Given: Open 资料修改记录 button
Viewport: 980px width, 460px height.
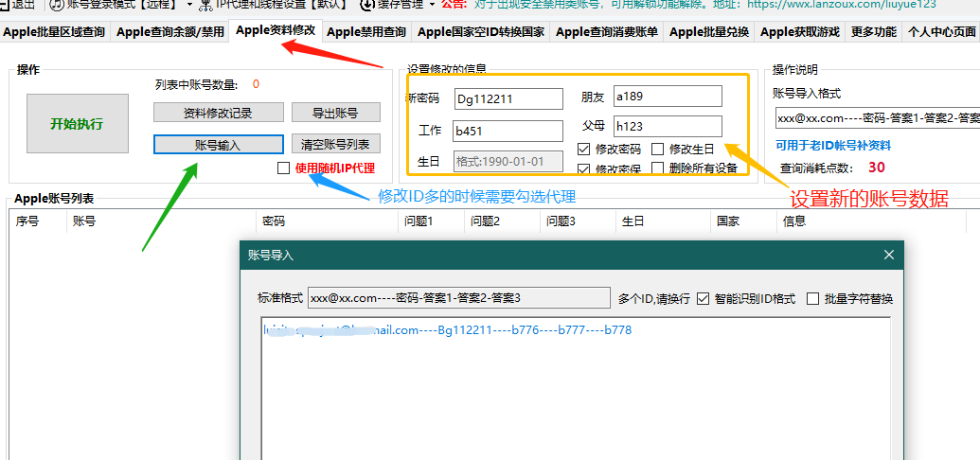Looking at the screenshot, I should [x=218, y=114].
